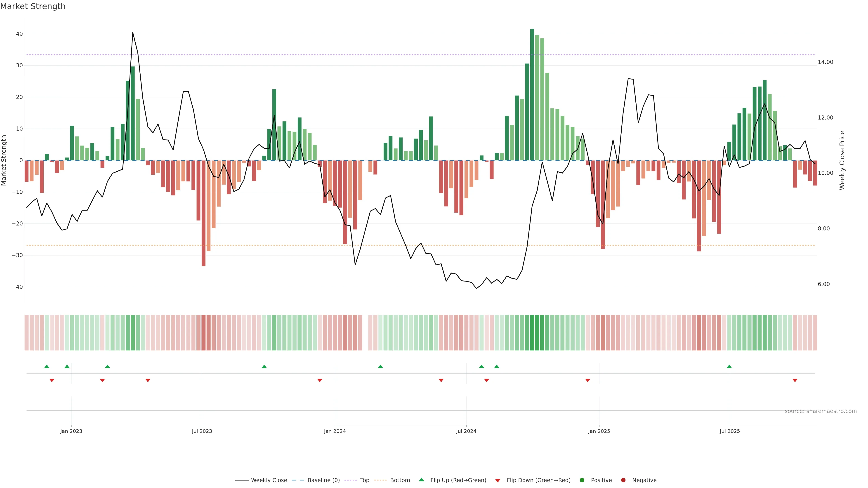This screenshot has width=868, height=488.
Task: Click the flip-up triangle before Jan 2024
Action: pyautogui.click(x=264, y=366)
